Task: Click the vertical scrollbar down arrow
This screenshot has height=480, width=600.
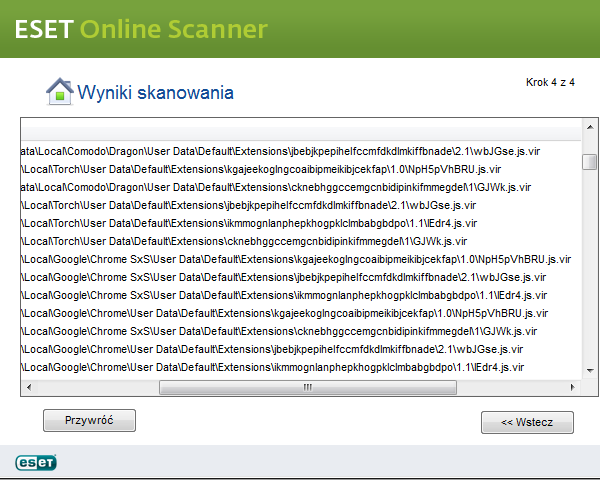Action: [590, 370]
